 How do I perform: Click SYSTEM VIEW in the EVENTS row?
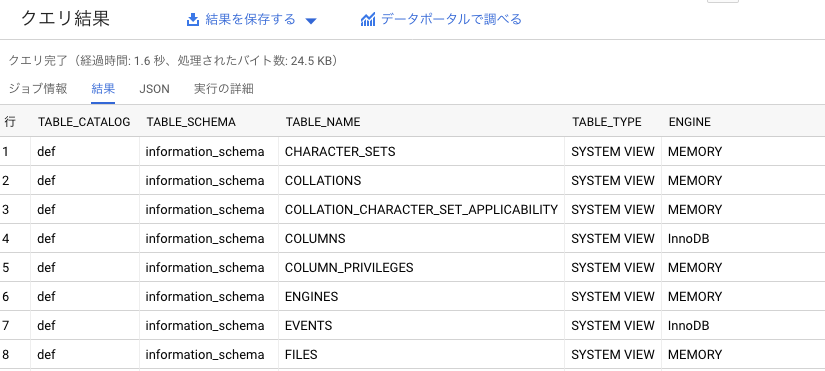(x=613, y=325)
